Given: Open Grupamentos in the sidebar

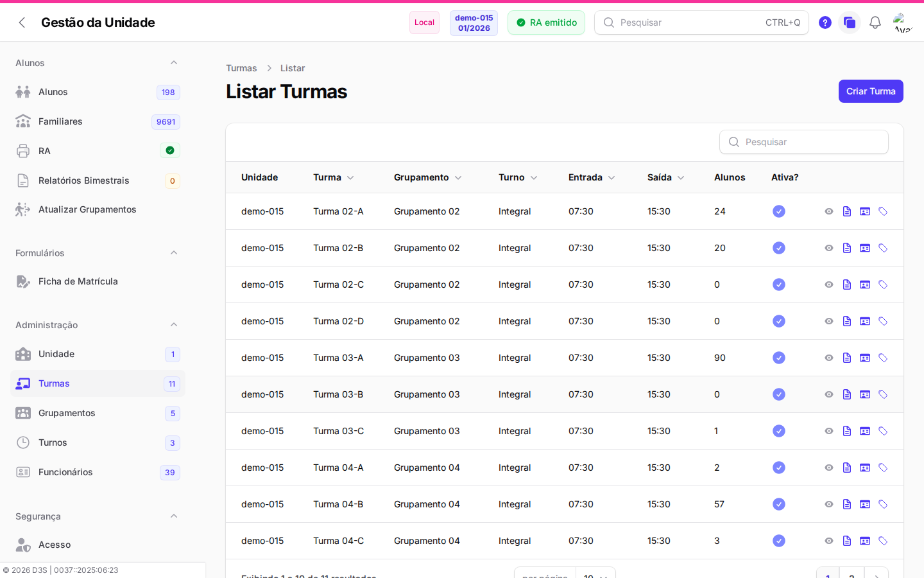Looking at the screenshot, I should click(98, 413).
